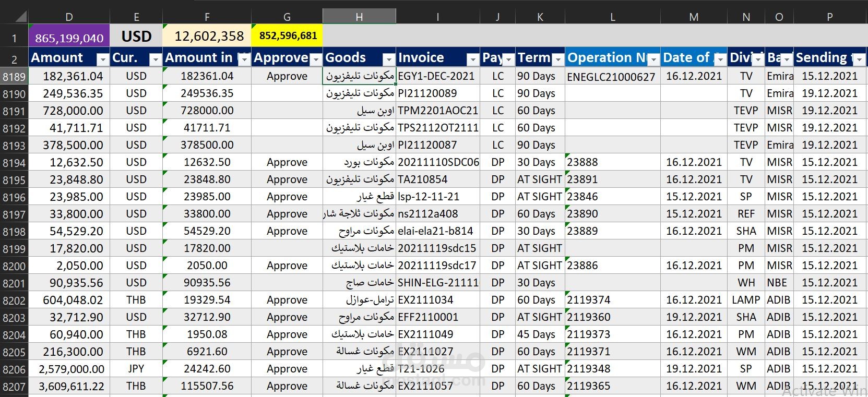The width and height of the screenshot is (868, 397).
Task: Select invoice cell elai-ela21-b814
Action: click(x=437, y=231)
